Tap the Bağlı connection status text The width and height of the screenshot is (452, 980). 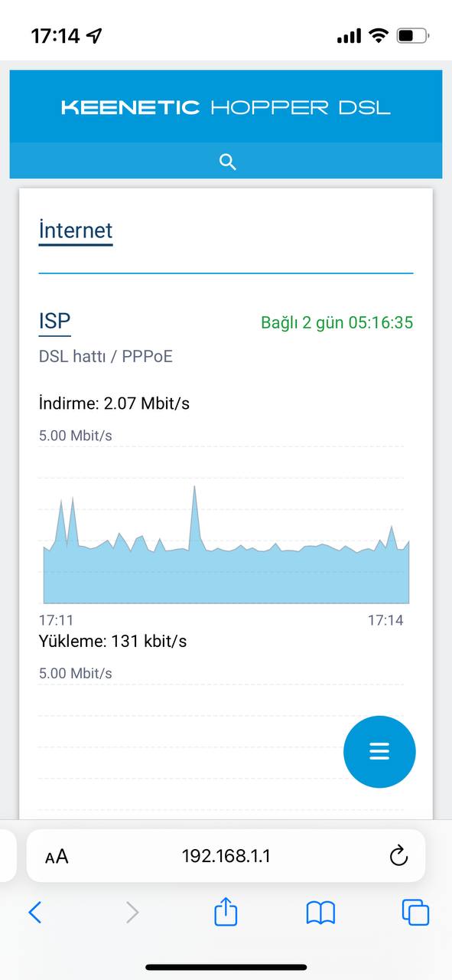337,322
